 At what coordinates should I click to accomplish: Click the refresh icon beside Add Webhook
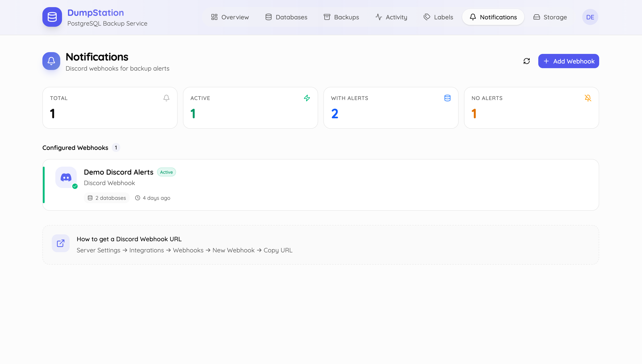(527, 61)
